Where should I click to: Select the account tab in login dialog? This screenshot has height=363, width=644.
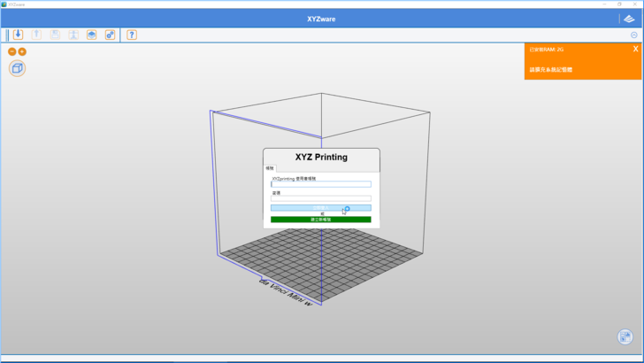(x=270, y=168)
